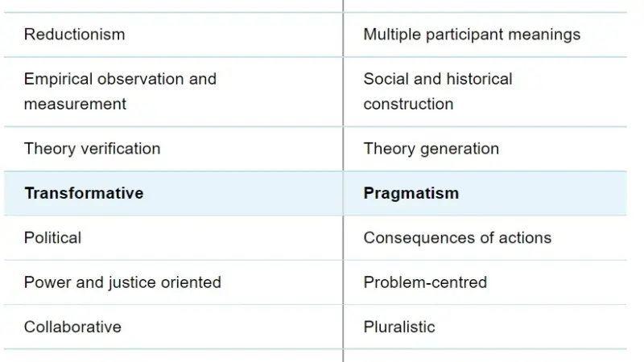Click the word "measurement"

click(x=75, y=104)
